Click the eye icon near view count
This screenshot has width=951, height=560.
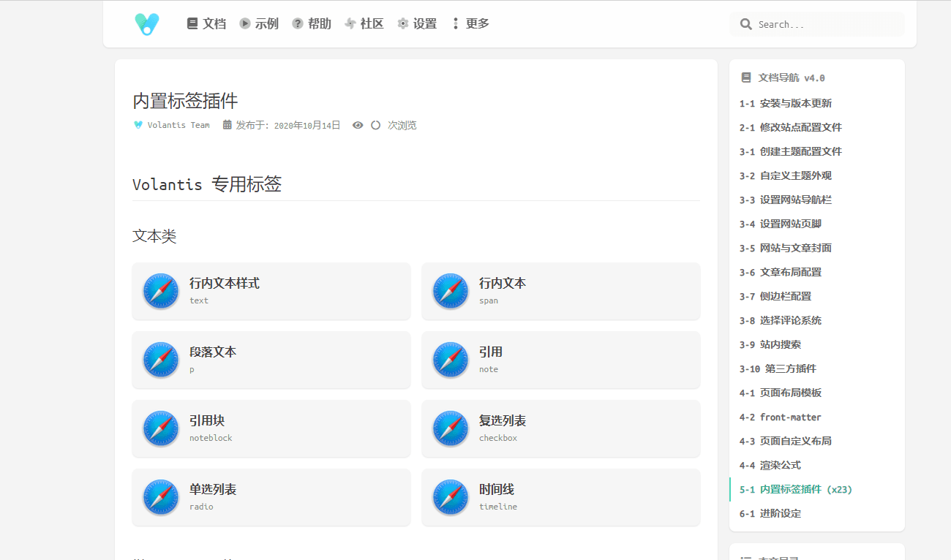[x=358, y=125]
